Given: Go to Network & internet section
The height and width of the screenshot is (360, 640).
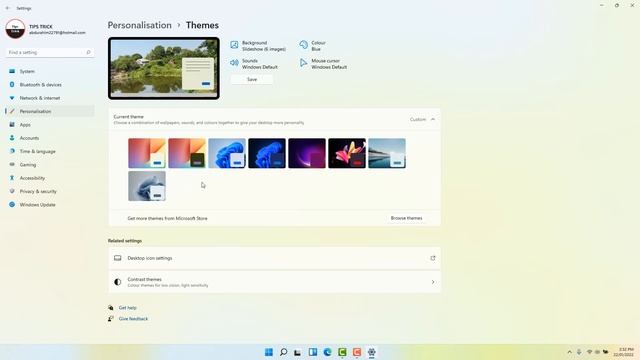Looking at the screenshot, I should click(x=49, y=98).
